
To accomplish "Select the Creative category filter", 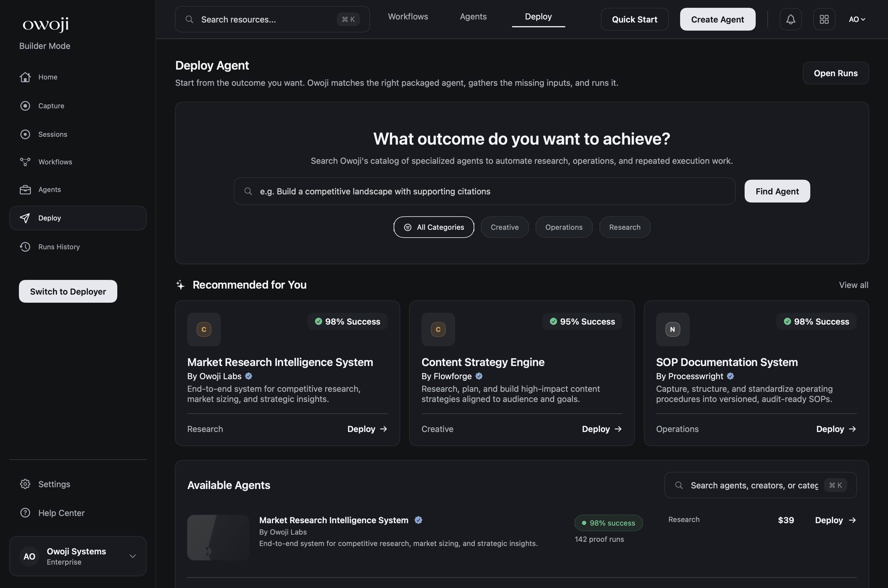I will click(x=504, y=227).
